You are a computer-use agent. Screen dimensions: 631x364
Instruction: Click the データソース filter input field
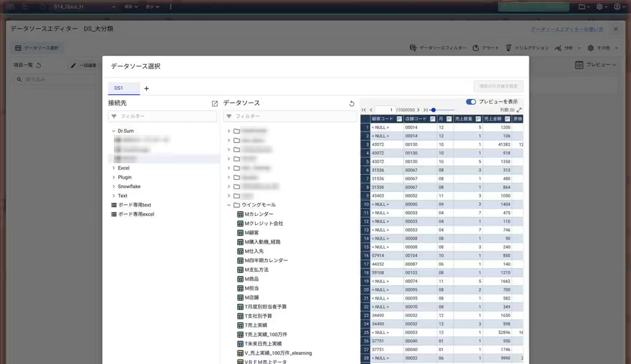coord(290,116)
